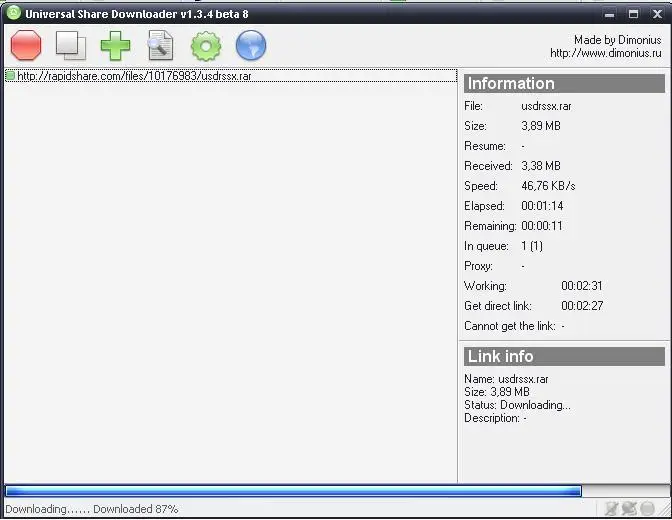Click the copy windows toolbar icon
The width and height of the screenshot is (672, 520).
71,45
